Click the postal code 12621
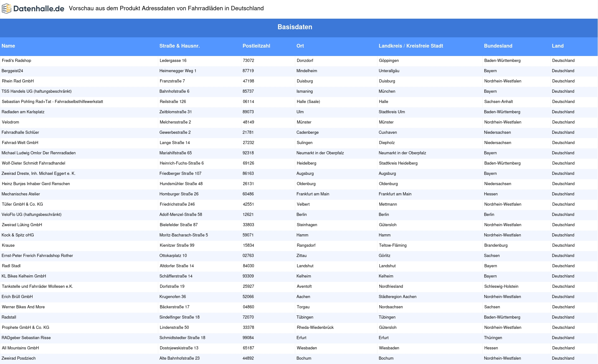The width and height of the screenshot is (598, 364). (248, 215)
